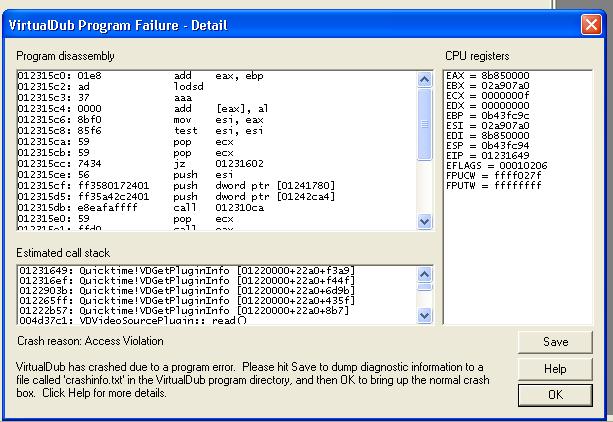Image resolution: width=613 pixels, height=422 pixels.
Task: Click the FPUTW = ffffffff register line
Action: 494,185
